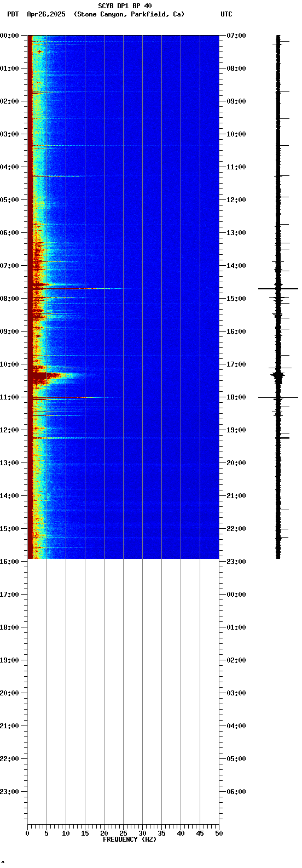Click the seismogram spike at 18:00 UTC

coord(278,397)
